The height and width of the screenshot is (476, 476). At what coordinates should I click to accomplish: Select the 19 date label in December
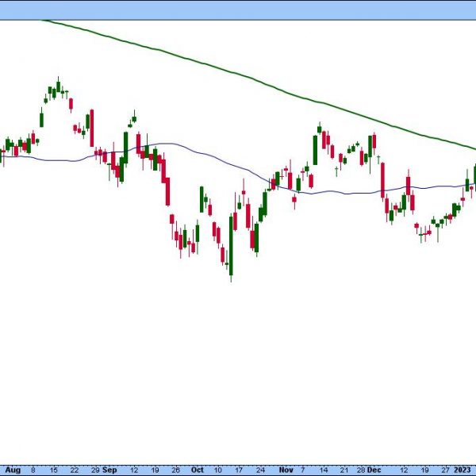click(424, 470)
